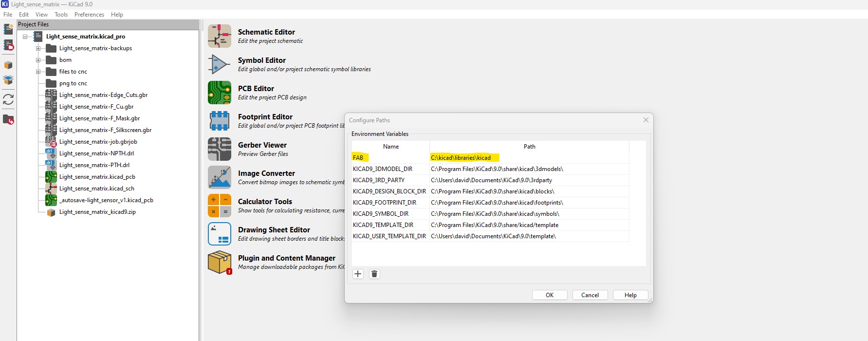Open the Gerber Viewer icon
The image size is (868, 341).
[x=220, y=149]
